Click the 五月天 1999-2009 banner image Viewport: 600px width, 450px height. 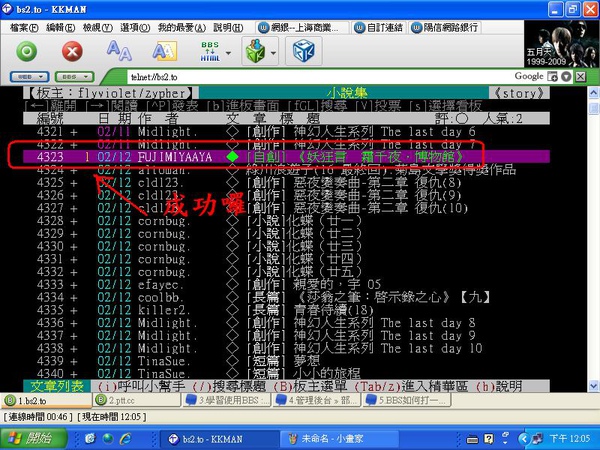(562, 44)
